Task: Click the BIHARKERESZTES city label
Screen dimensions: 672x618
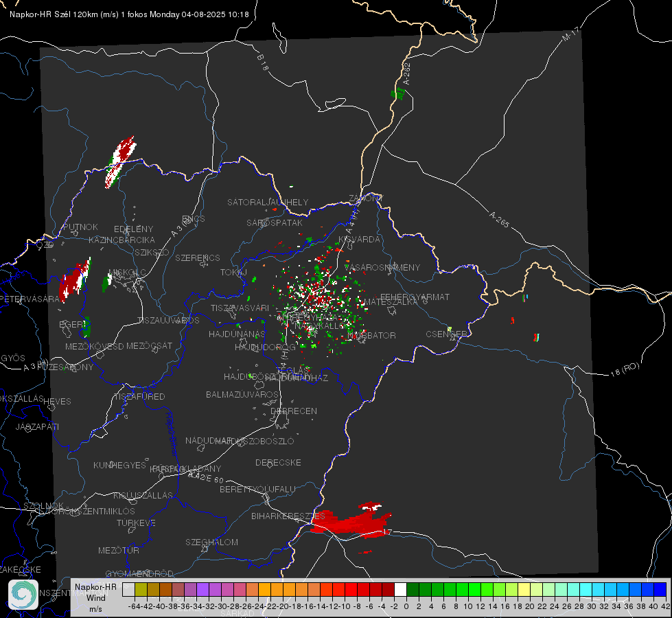Action: click(288, 516)
